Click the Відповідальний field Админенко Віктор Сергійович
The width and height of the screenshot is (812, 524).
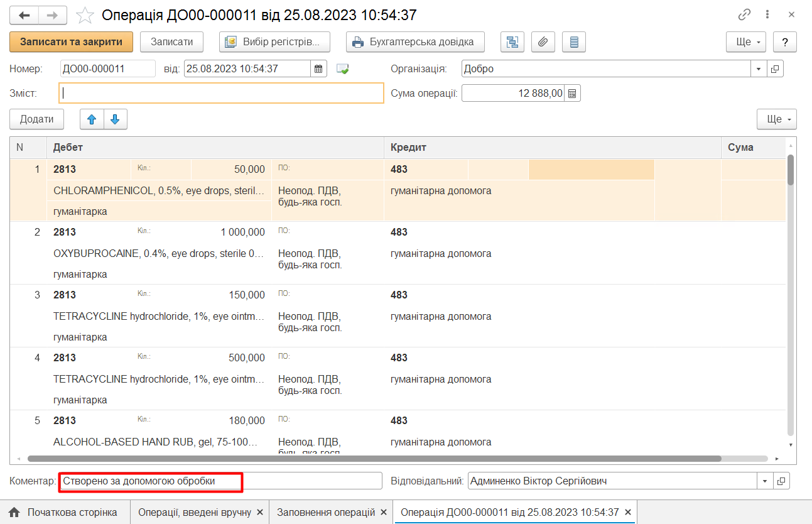click(613, 481)
